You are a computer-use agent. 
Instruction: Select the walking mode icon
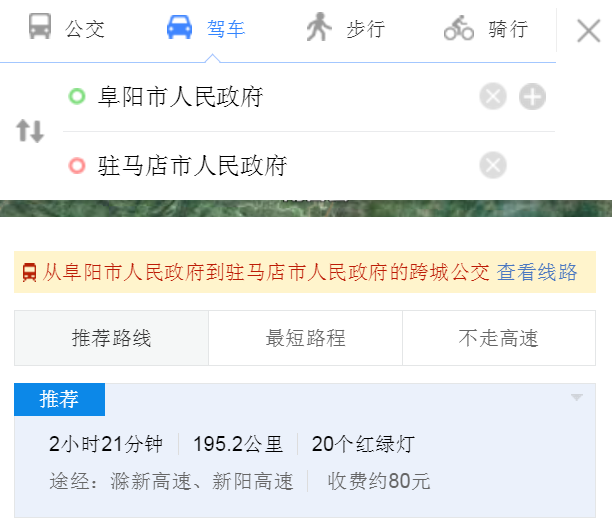(x=318, y=27)
